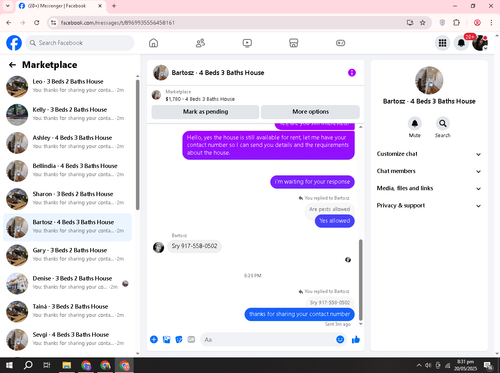Open the browser extensions puzzle icon

pyautogui.click(x=456, y=23)
